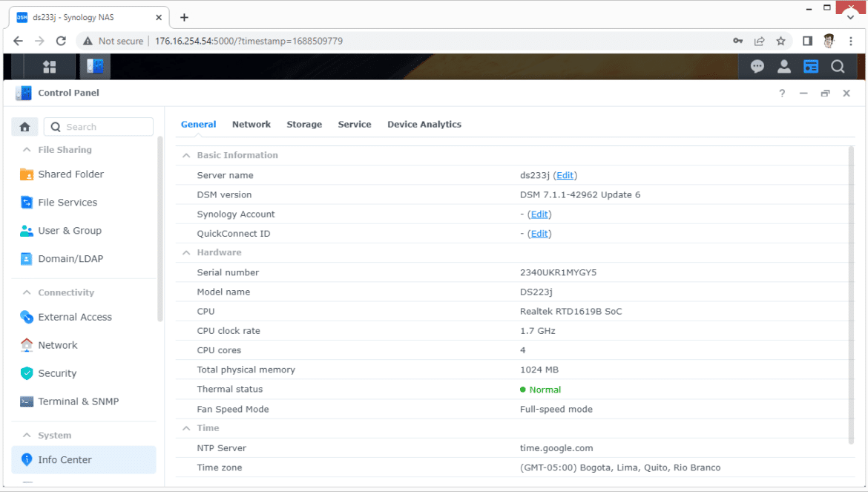Share this page icon in address bar
Image resolution: width=868 pixels, height=492 pixels.
coord(759,41)
